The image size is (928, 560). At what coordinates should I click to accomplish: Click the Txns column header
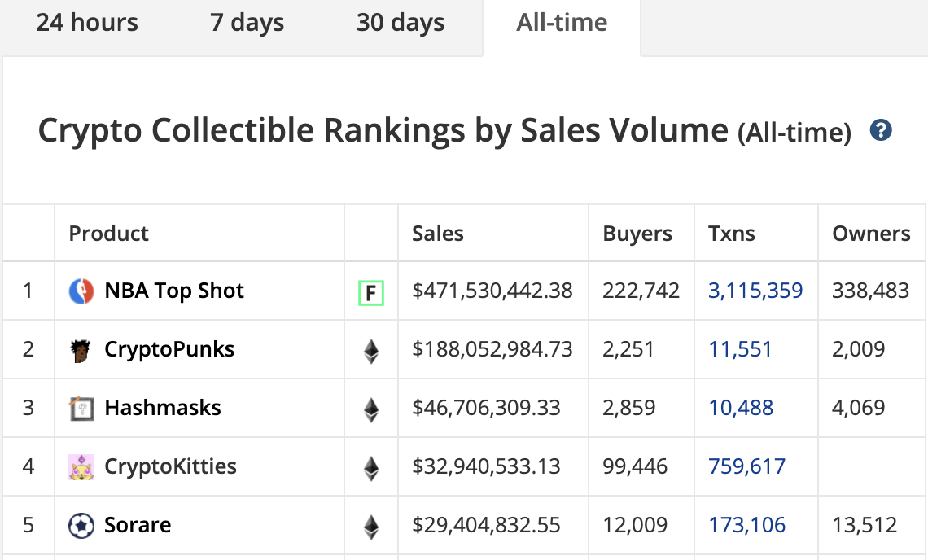click(732, 234)
